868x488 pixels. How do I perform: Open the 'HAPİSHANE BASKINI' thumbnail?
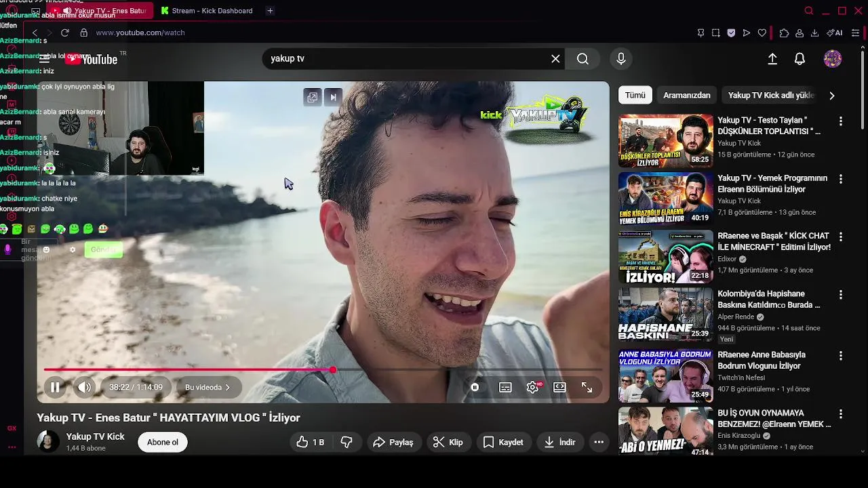665,314
